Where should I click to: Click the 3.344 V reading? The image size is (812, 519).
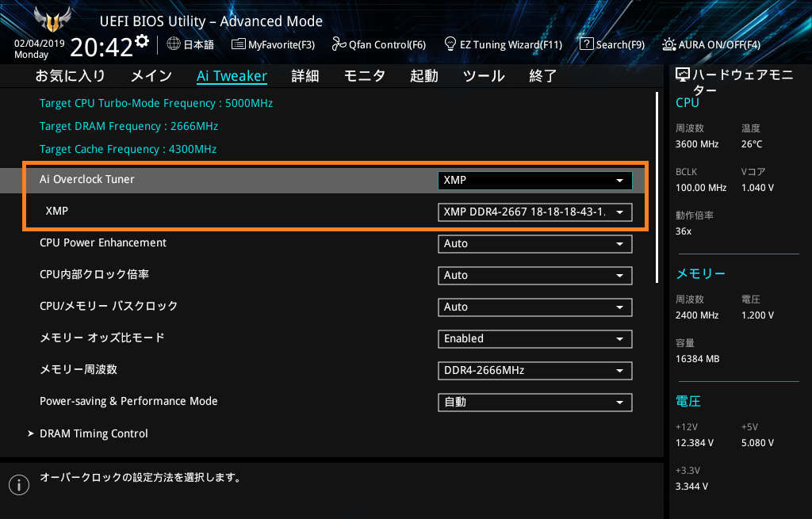coord(691,487)
